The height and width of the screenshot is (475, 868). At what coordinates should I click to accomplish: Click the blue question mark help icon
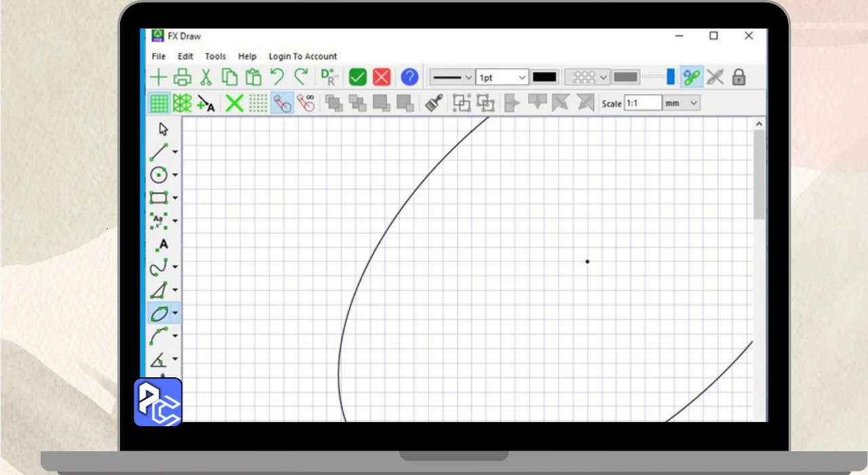(x=409, y=77)
